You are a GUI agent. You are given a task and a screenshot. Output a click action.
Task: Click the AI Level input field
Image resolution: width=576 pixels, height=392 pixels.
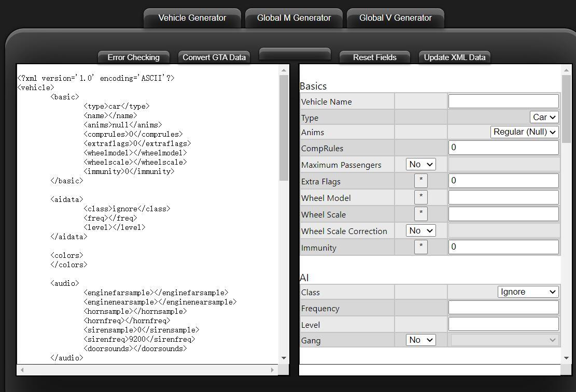(503, 324)
